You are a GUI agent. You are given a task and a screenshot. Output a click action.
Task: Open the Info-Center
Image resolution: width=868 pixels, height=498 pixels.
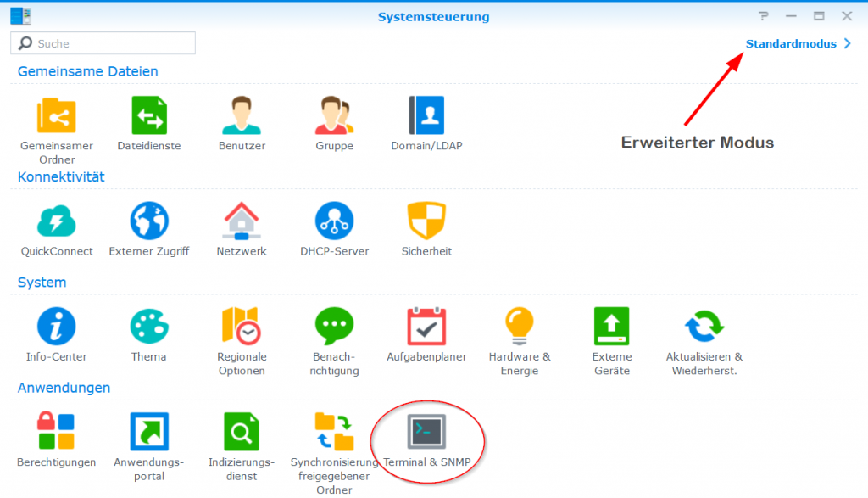click(x=56, y=327)
